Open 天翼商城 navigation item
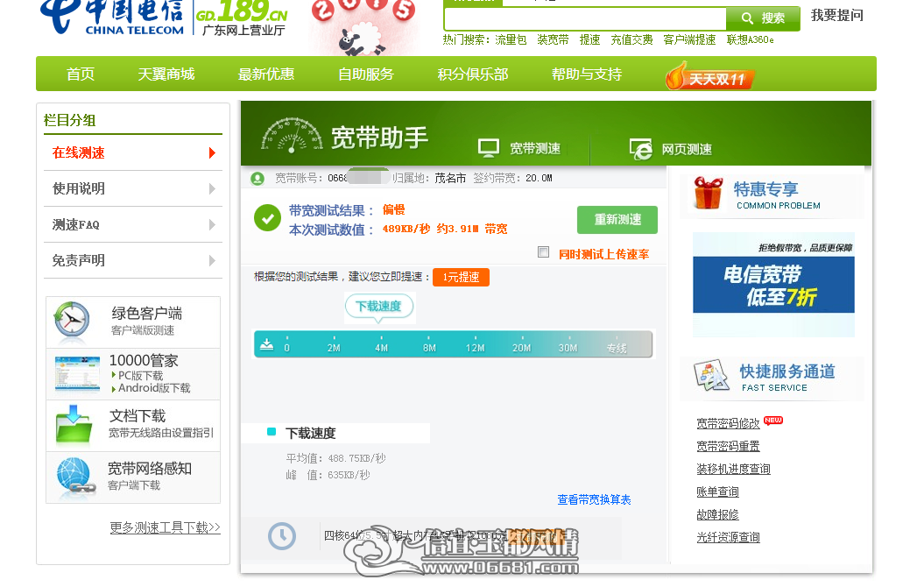This screenshot has width=924, height=587. (166, 74)
